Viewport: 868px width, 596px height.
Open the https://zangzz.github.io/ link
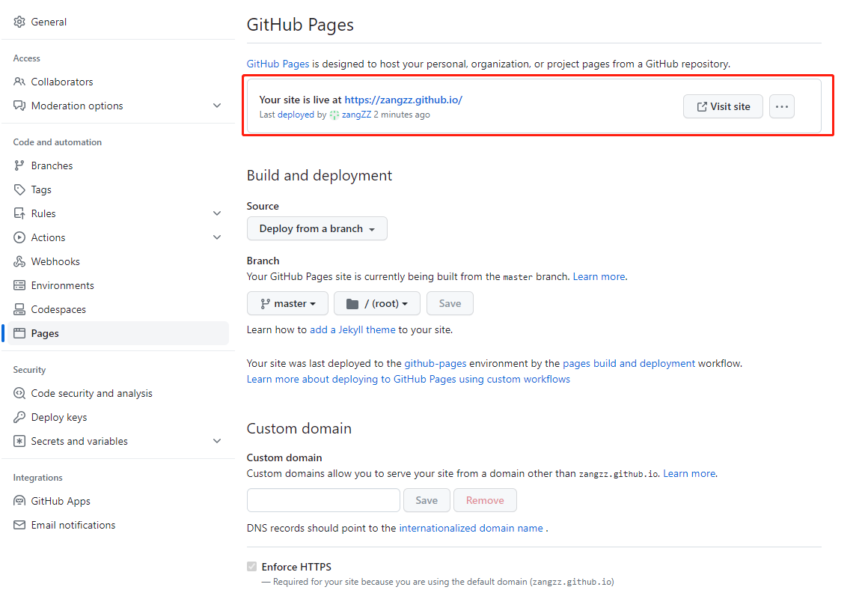403,100
